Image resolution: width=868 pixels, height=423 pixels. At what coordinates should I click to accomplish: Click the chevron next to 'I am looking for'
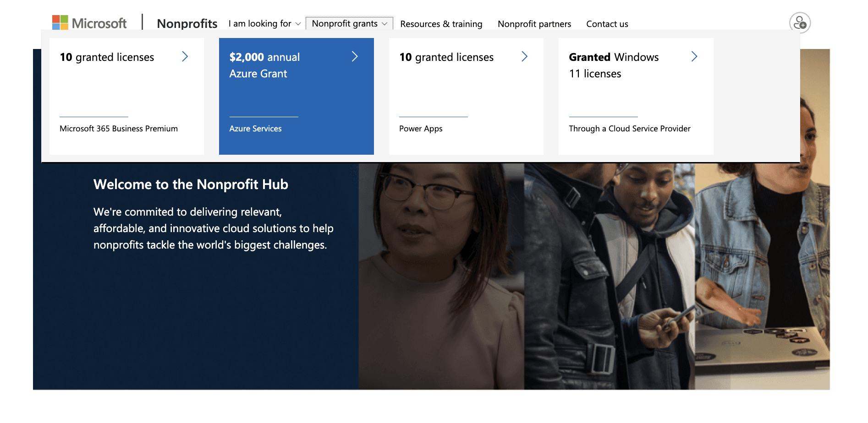click(x=298, y=24)
